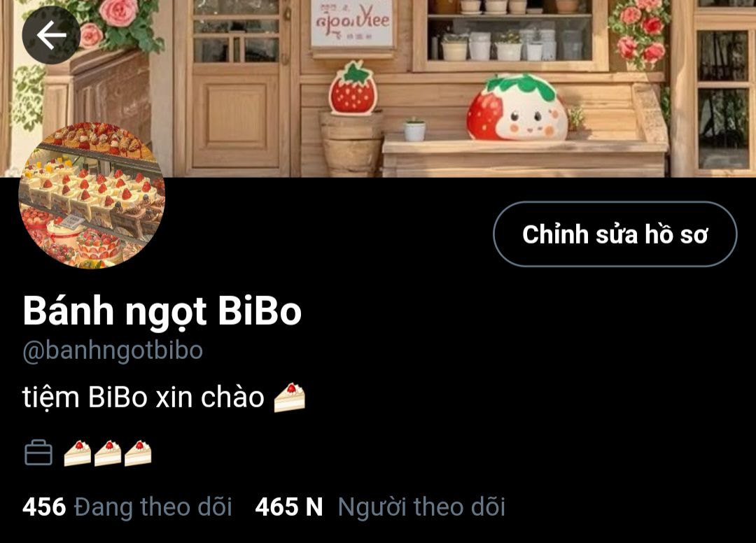Select the bio text tiệm BiBo xin chào

pyautogui.click(x=143, y=397)
